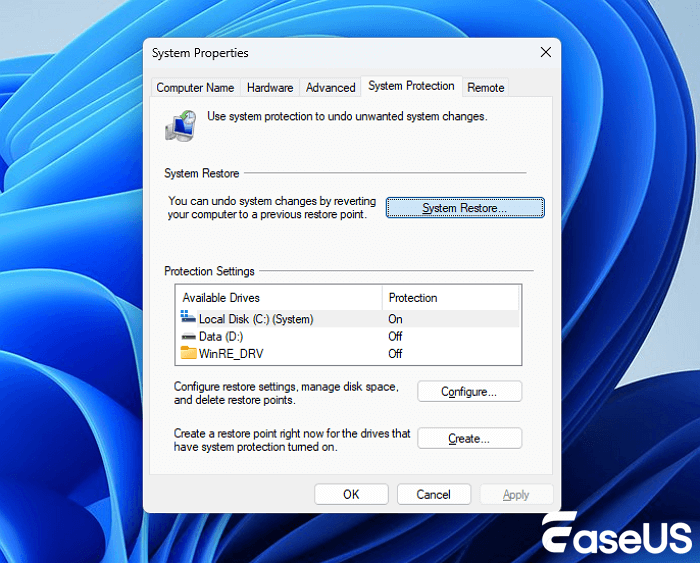Select the Data (D:) drive row
This screenshot has height=563, width=700.
pyautogui.click(x=349, y=336)
